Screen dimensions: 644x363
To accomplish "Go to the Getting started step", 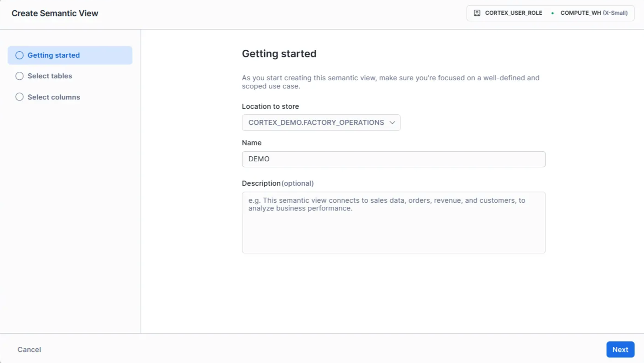I will tap(53, 55).
